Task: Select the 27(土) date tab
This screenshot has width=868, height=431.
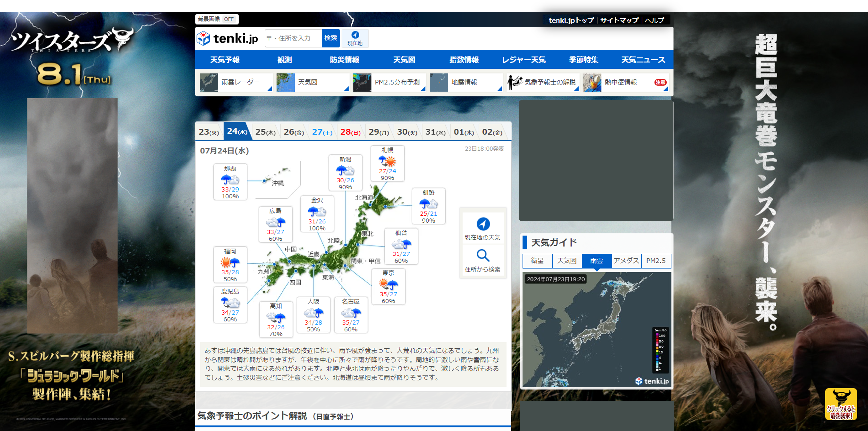Action: click(x=322, y=132)
